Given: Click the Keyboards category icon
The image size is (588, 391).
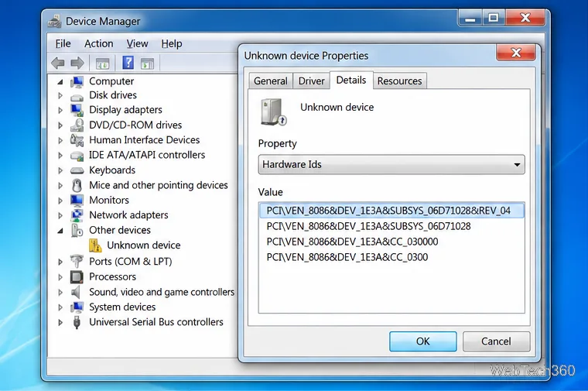Looking at the screenshot, I should [77, 170].
